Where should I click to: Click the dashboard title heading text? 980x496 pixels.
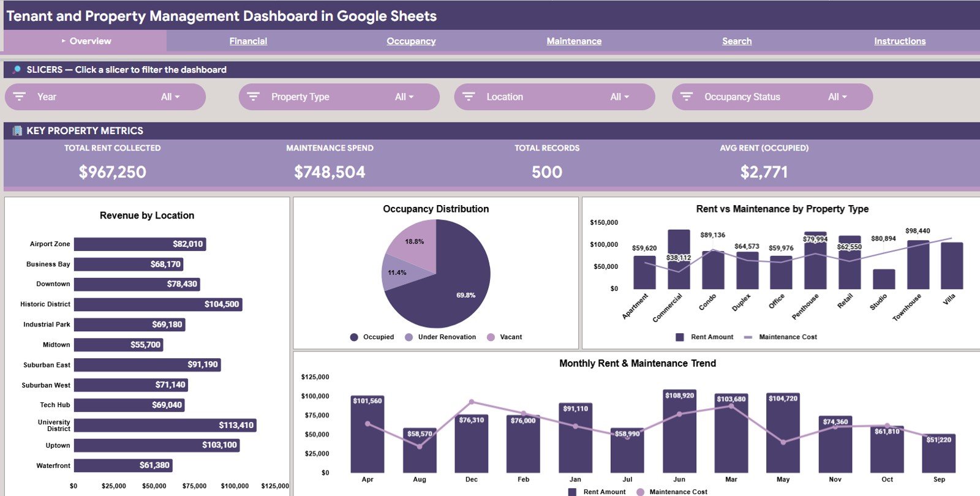pos(221,16)
